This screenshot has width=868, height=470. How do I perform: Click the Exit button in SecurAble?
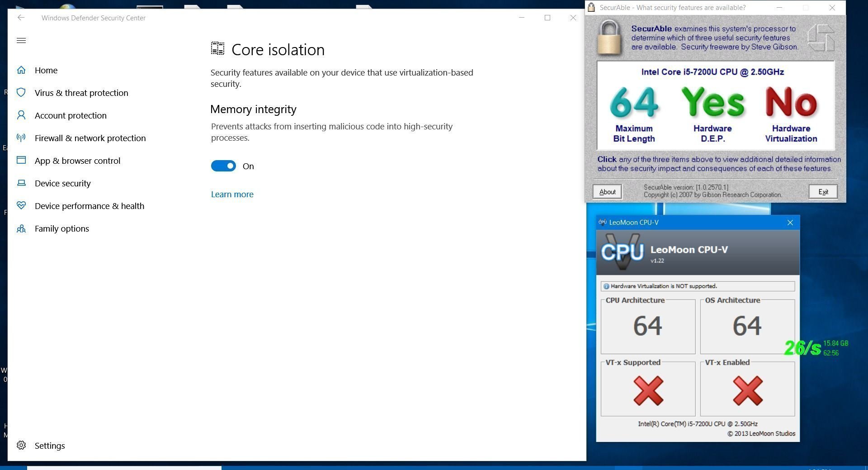click(823, 192)
